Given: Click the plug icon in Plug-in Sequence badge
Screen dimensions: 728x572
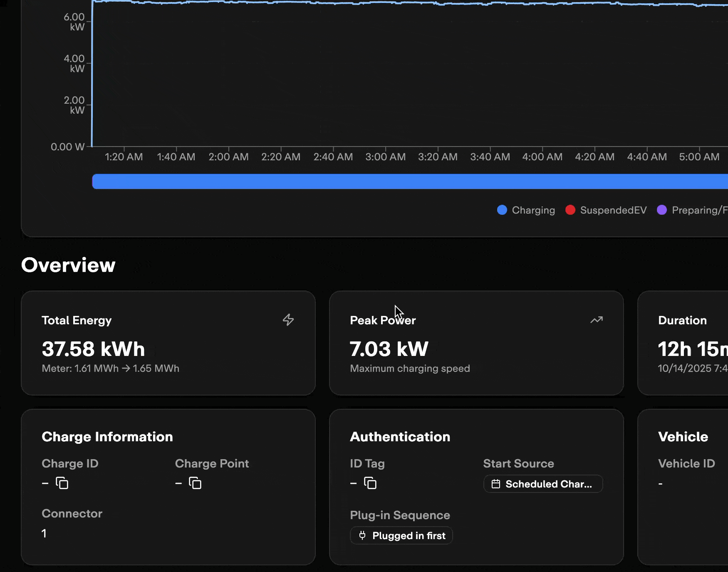Looking at the screenshot, I should click(362, 535).
